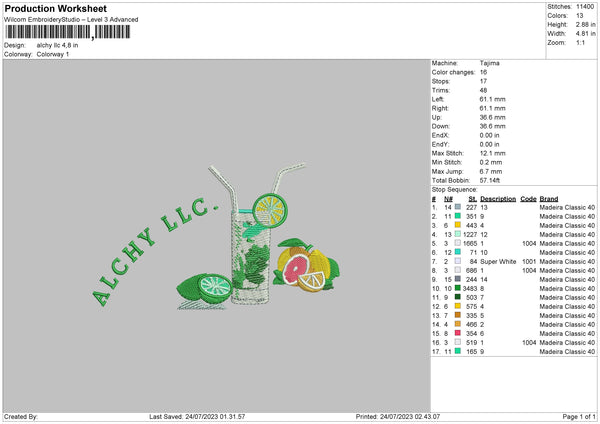Click the pink grapefruit in the fruit cluster
600x424 pixels.
(296, 269)
